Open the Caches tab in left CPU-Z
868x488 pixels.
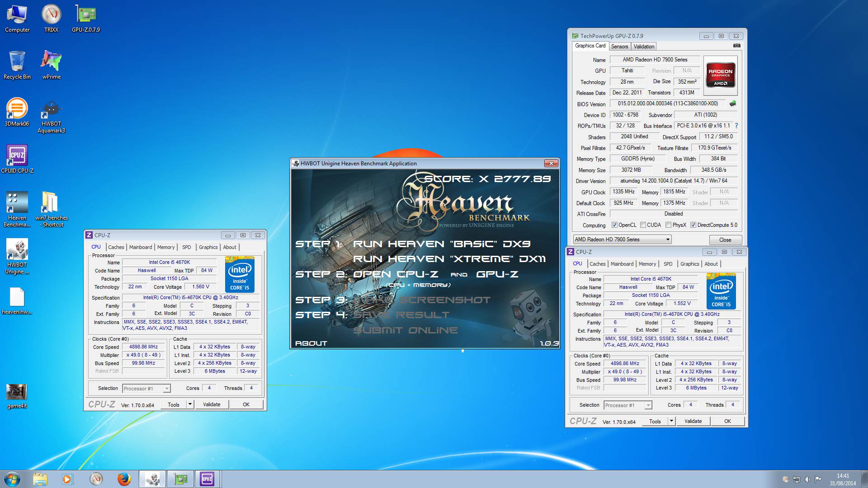click(116, 247)
